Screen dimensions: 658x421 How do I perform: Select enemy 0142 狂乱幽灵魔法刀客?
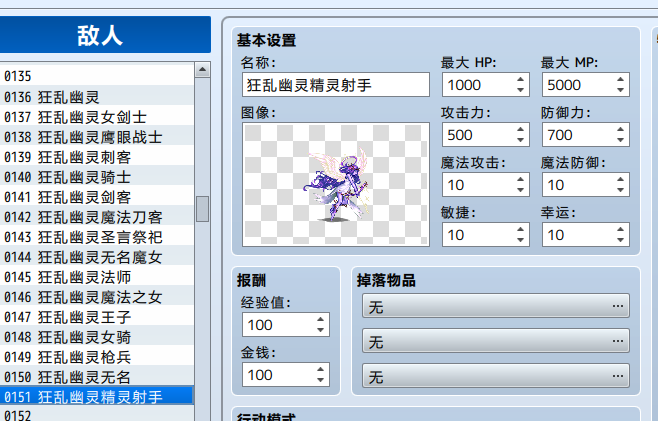(x=97, y=217)
